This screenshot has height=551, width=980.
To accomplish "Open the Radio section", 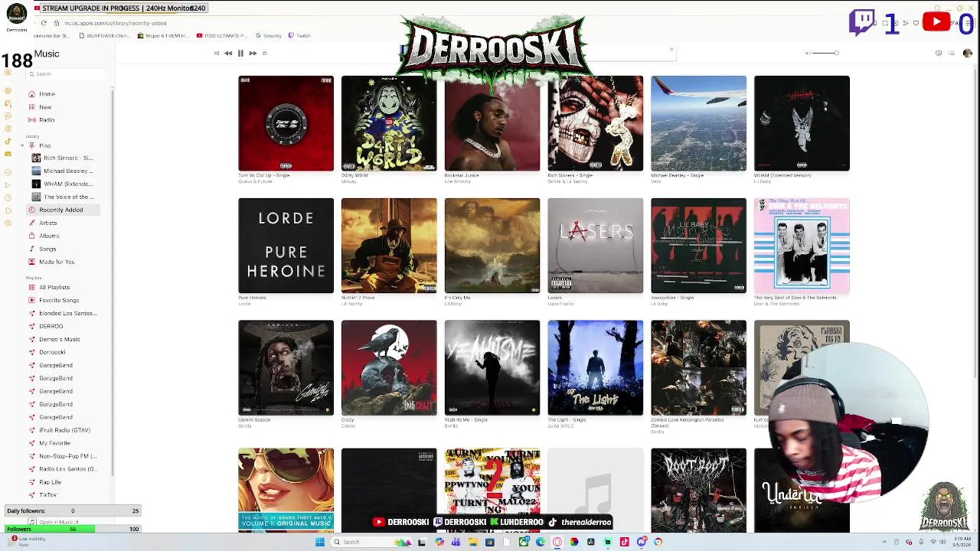I will pos(47,120).
